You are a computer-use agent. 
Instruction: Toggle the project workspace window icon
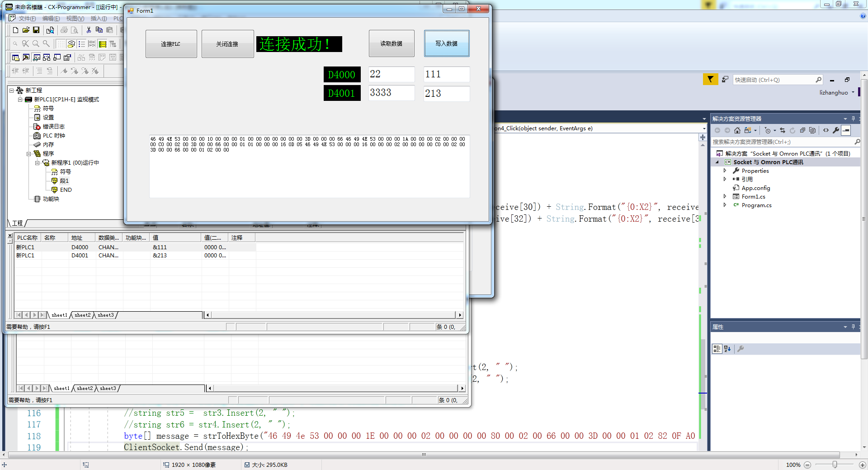15,57
